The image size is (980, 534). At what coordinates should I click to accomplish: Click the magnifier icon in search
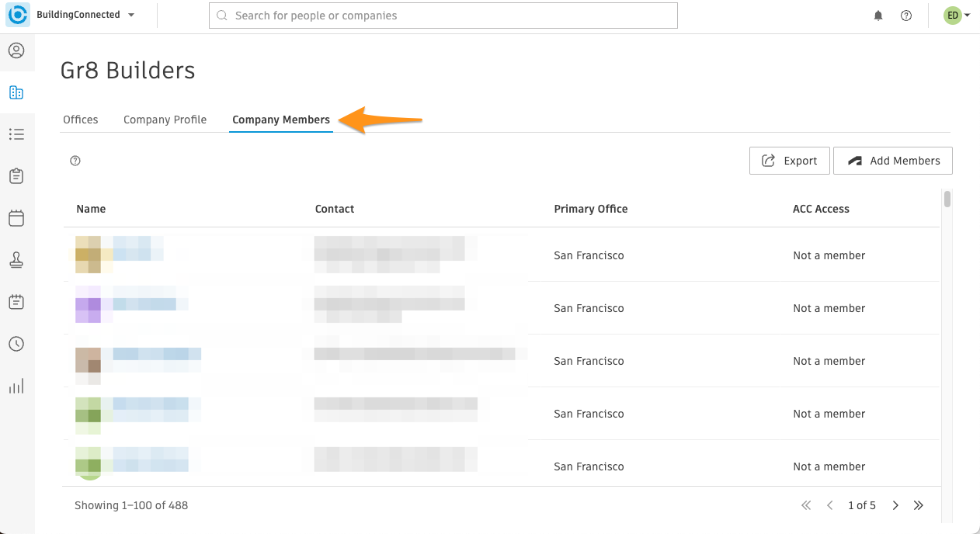coord(223,16)
